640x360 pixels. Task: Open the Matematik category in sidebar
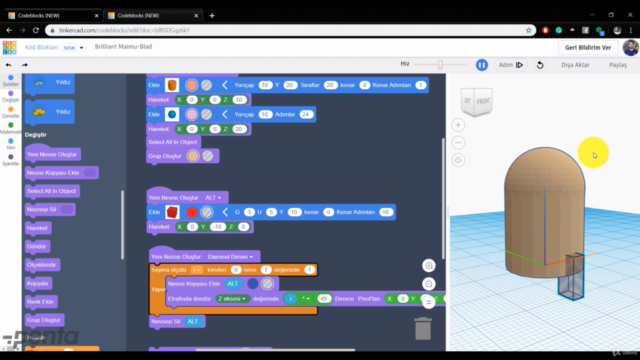tap(11, 129)
